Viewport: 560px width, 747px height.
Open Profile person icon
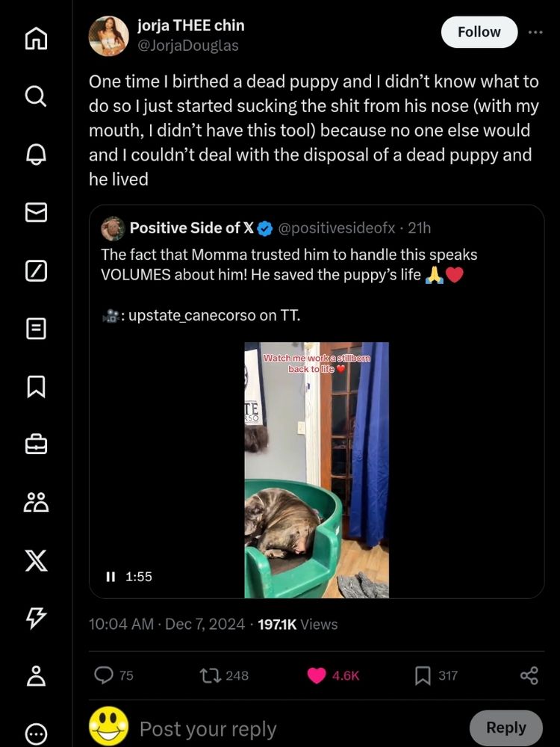[x=36, y=676]
